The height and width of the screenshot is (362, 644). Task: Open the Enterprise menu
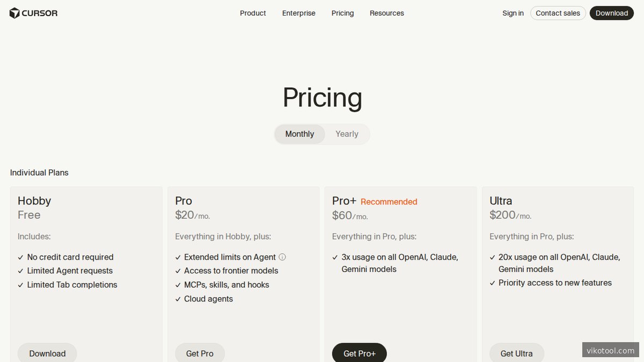click(x=298, y=13)
